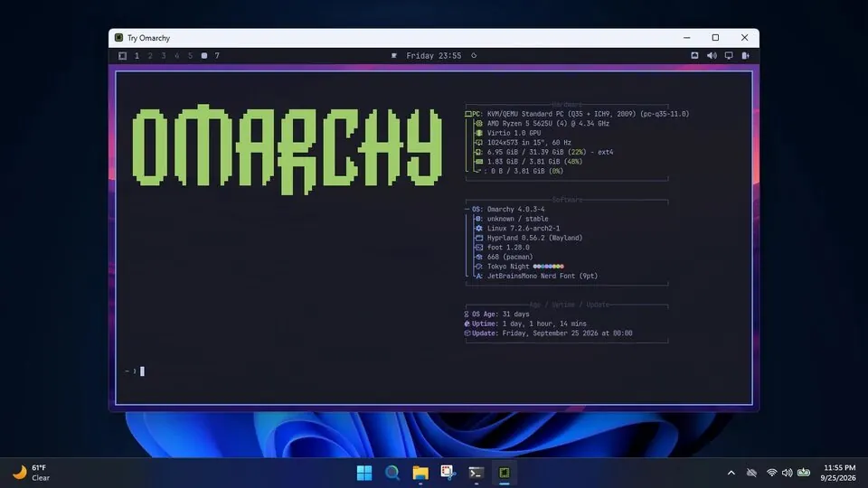Click the Friday 23:55 clock
Viewport: 868px width, 488px height.
point(433,56)
